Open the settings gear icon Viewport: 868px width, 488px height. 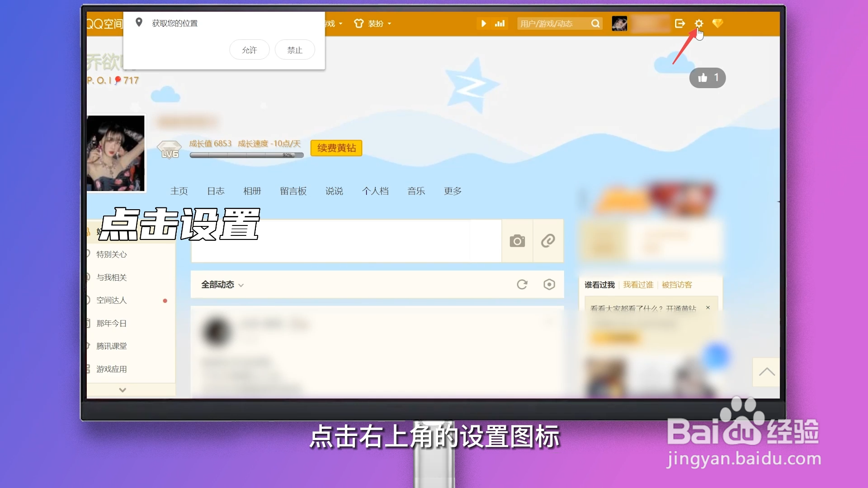[698, 23]
